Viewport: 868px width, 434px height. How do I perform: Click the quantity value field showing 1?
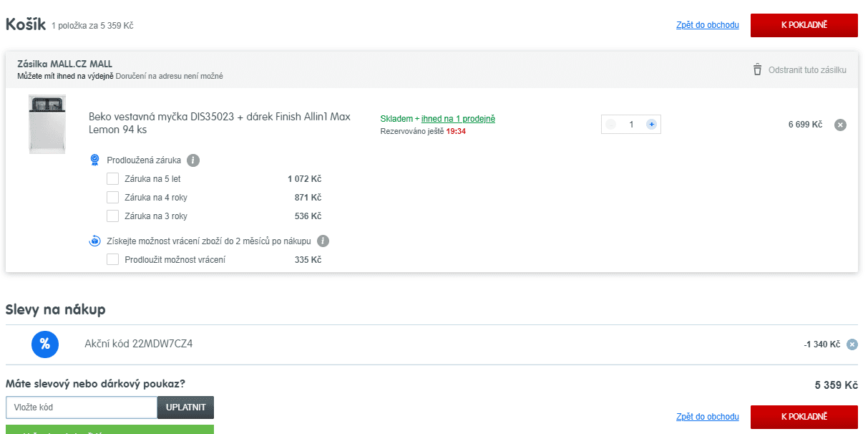click(631, 125)
